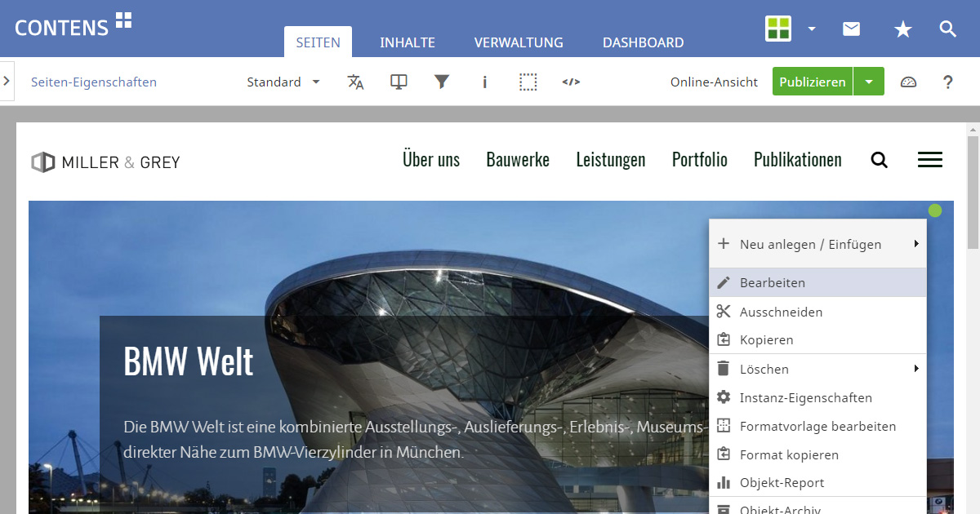Image resolution: width=980 pixels, height=514 pixels.
Task: Select Format kopieren in context menu
Action: pos(817,454)
